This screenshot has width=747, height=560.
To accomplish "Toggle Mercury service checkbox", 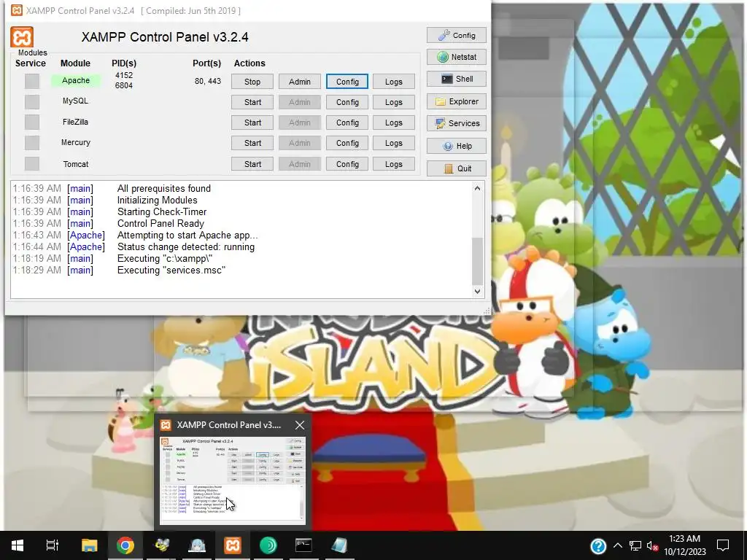I will click(x=32, y=143).
